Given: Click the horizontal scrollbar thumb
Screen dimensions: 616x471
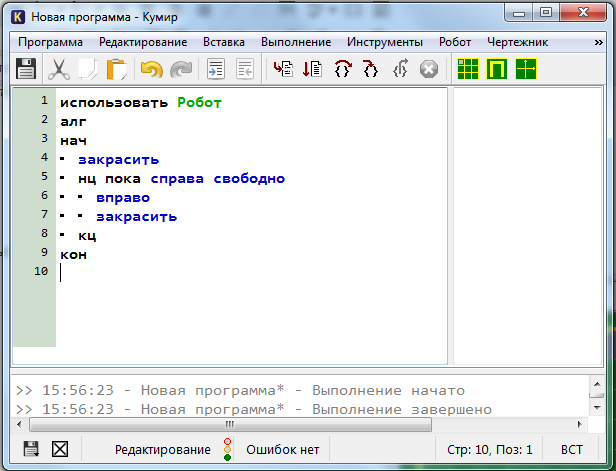Looking at the screenshot, I should [x=230, y=425].
